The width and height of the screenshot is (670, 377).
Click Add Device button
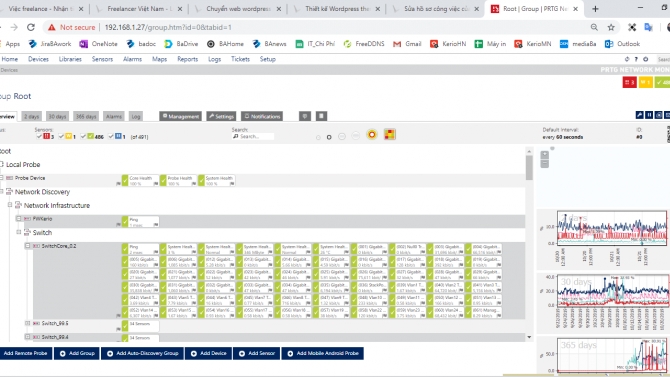point(209,353)
